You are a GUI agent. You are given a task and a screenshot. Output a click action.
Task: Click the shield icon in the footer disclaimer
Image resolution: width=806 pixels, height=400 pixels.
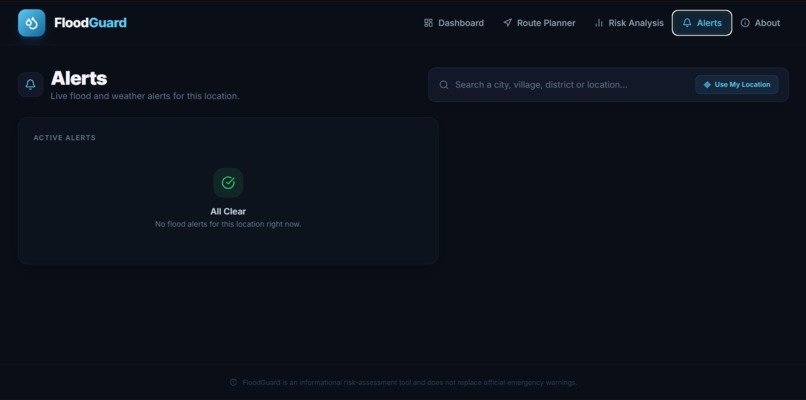[x=233, y=383]
